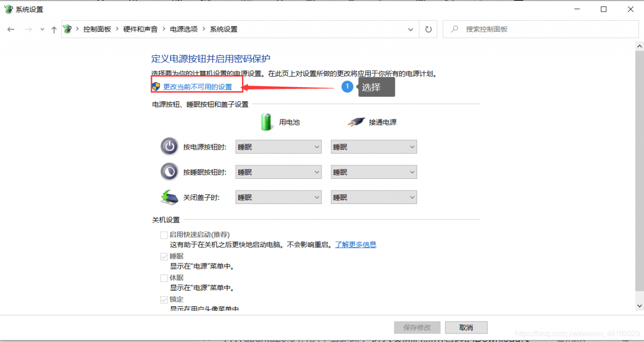Open 按睡眠按钮时 dropdown under 用电池
This screenshot has height=342, width=644.
(278, 172)
